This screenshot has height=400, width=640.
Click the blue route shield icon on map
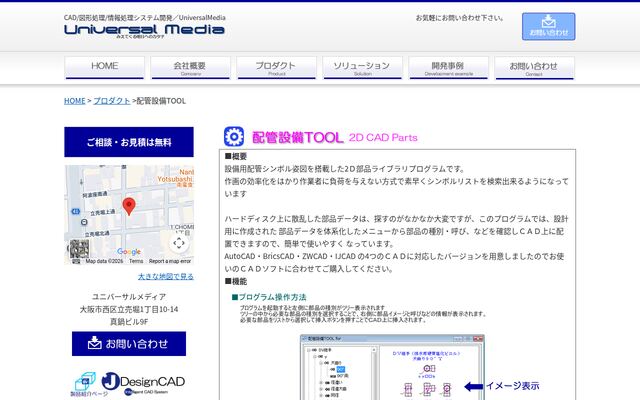(76, 211)
